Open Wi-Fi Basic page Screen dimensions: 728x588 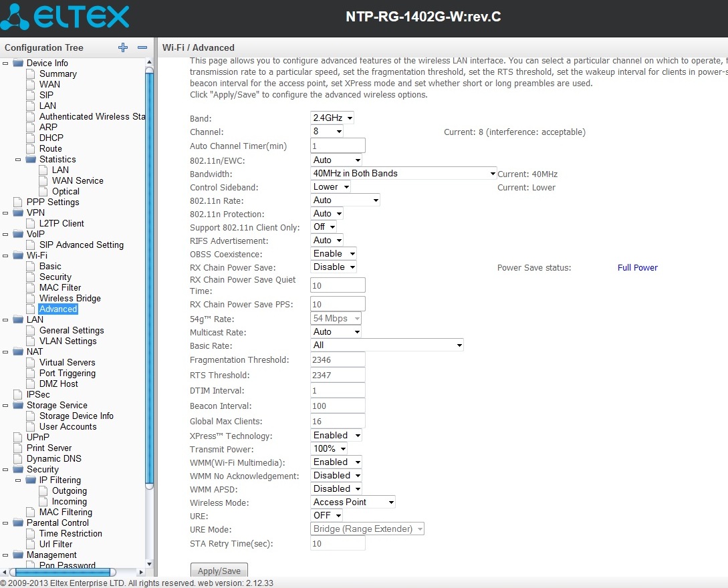(x=50, y=266)
